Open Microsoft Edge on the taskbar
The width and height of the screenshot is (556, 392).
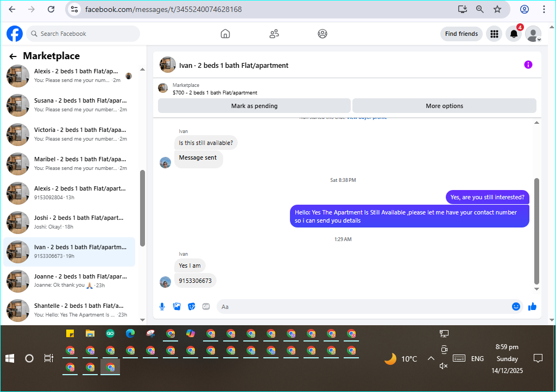(130, 333)
